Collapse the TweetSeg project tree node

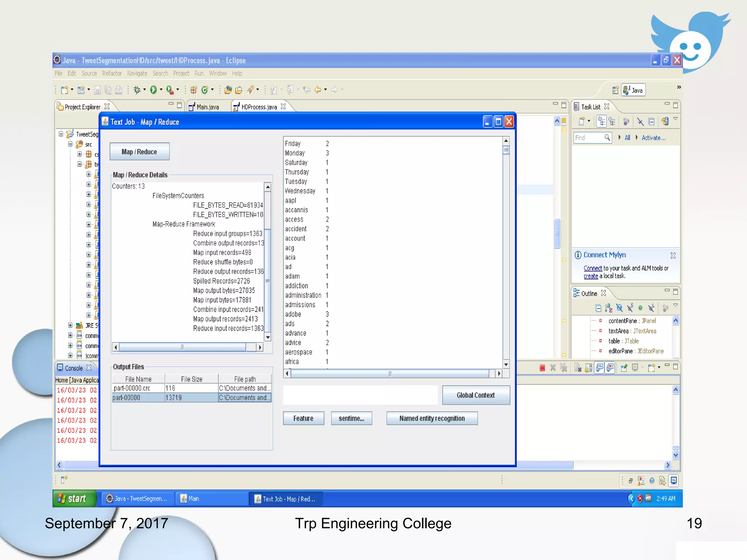point(61,134)
